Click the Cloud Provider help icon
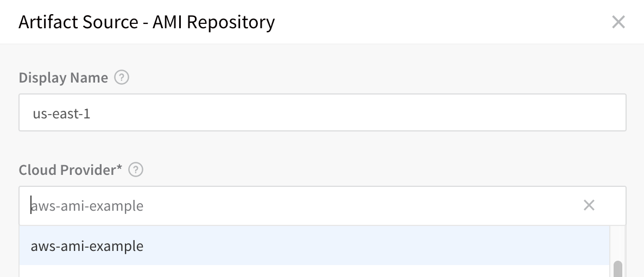Image resolution: width=644 pixels, height=277 pixels. pos(136,169)
